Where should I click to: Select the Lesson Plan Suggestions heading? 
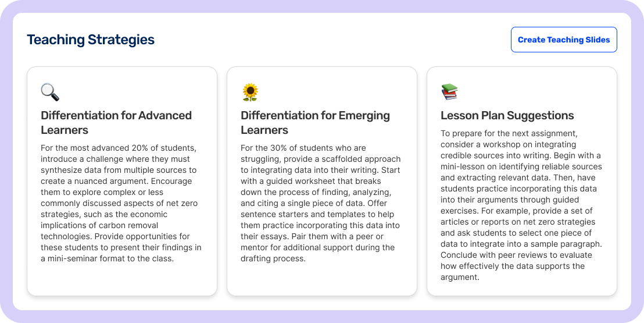[507, 115]
